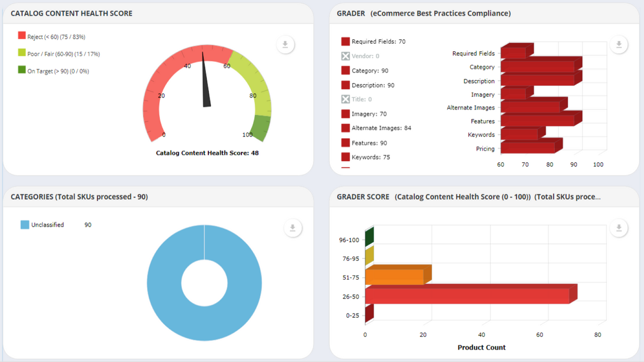The height and width of the screenshot is (362, 644).
Task: Toggle Required Fields: 70 legend item
Action: [373, 41]
